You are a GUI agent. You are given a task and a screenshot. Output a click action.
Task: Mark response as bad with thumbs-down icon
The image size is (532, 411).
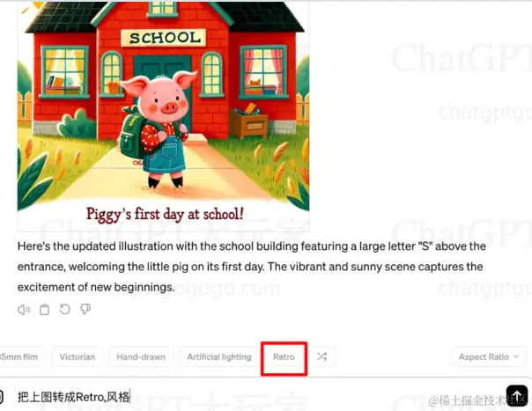click(85, 309)
